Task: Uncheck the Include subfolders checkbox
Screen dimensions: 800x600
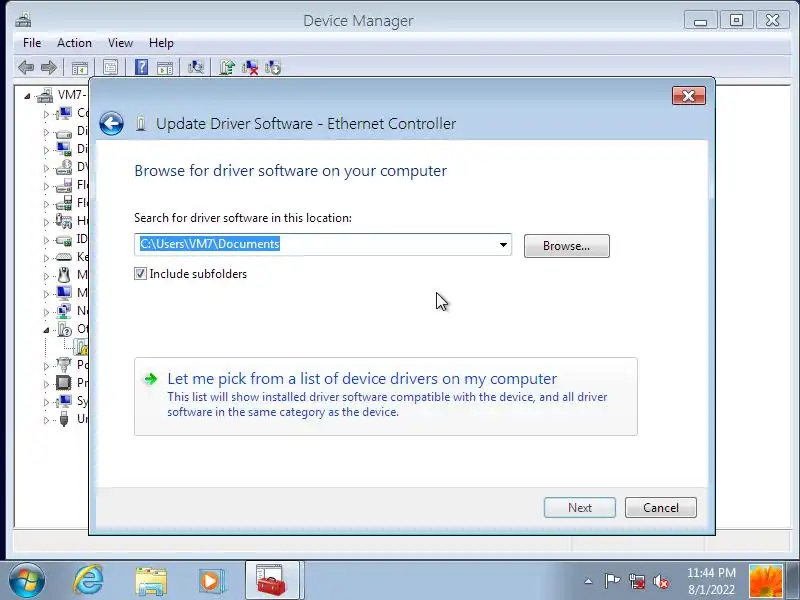Action: 140,274
